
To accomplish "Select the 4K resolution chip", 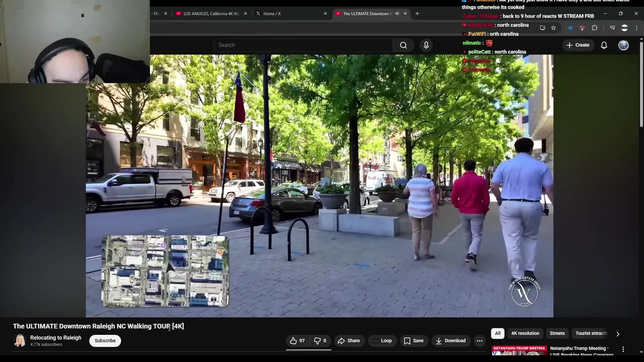I will coord(525,333).
